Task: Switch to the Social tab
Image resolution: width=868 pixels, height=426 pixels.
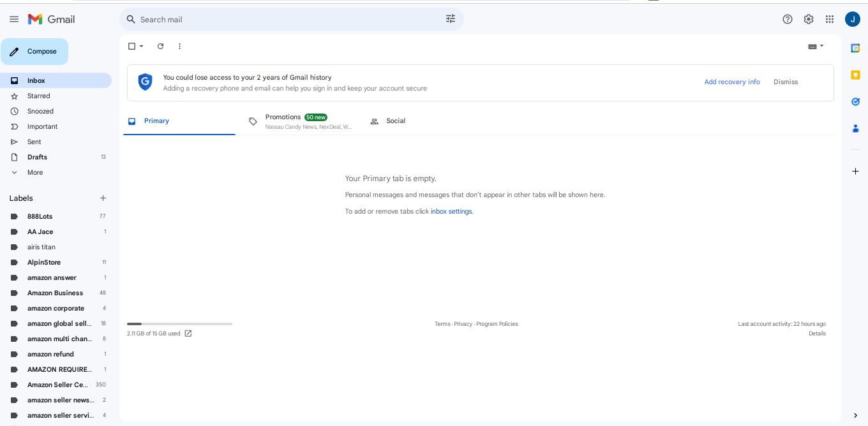Action: click(x=422, y=121)
